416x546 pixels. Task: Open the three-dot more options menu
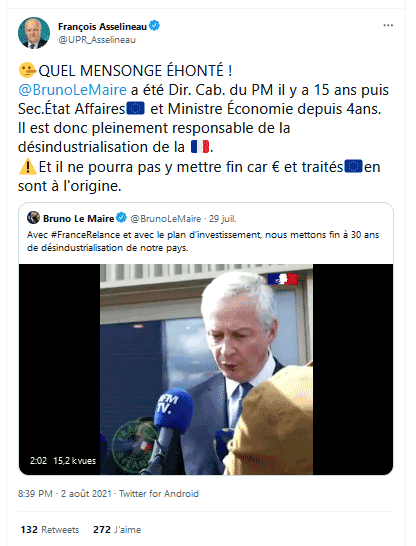point(388,25)
